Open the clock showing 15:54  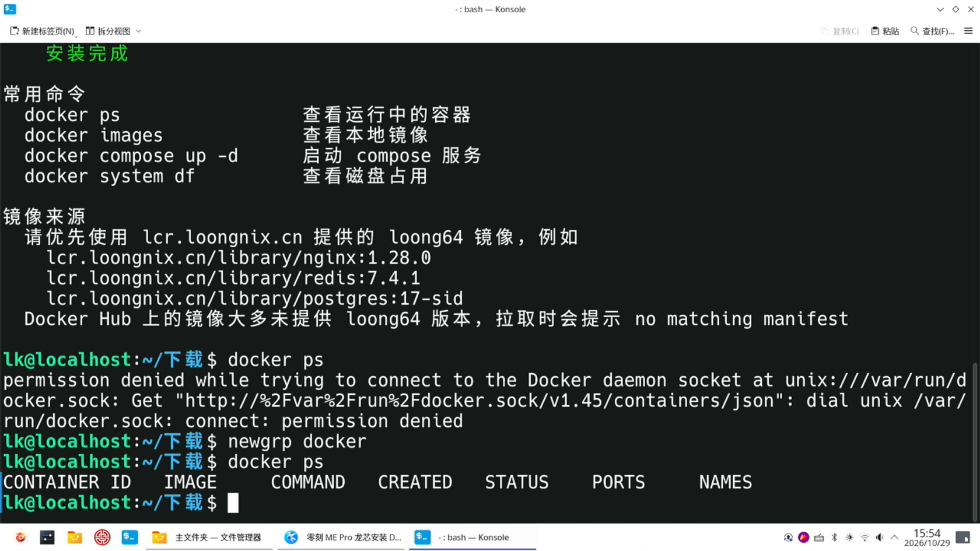(927, 537)
